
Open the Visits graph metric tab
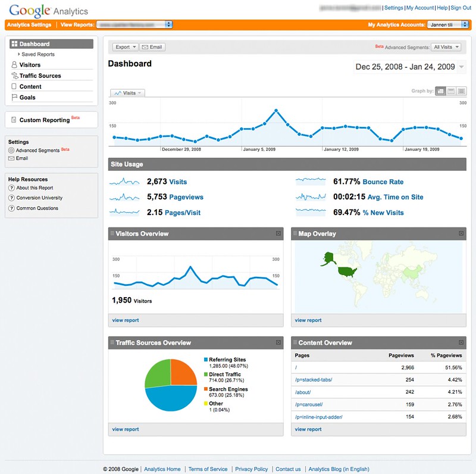(127, 93)
